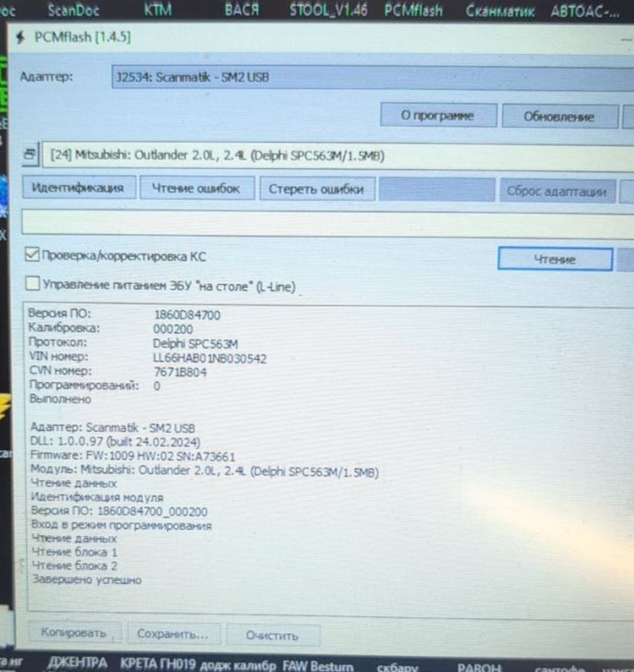
Task: Open the ДЖЕНТРА desktop item
Action: click(78, 663)
